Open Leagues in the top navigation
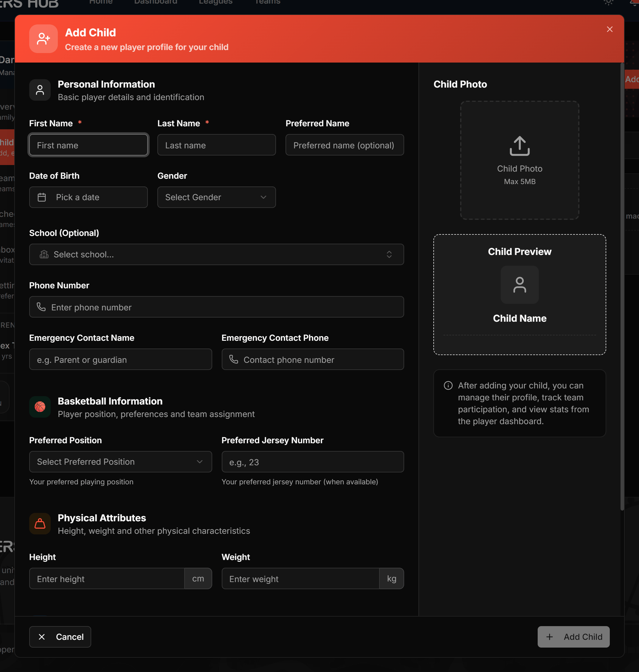639x672 pixels. coord(215,2)
